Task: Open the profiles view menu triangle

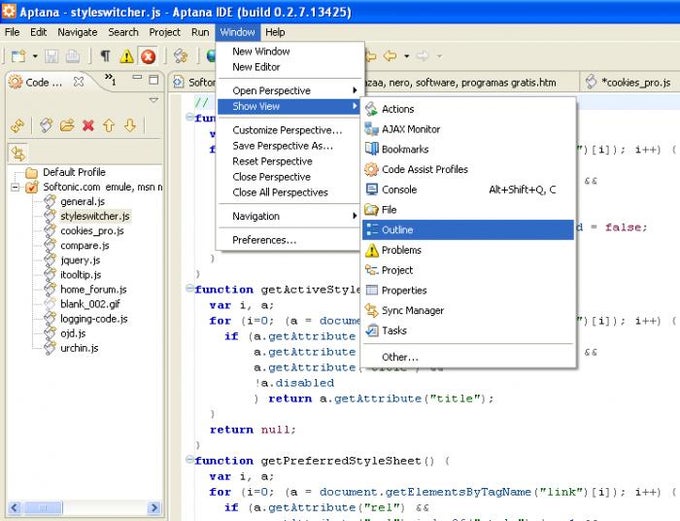Action: pos(154,100)
